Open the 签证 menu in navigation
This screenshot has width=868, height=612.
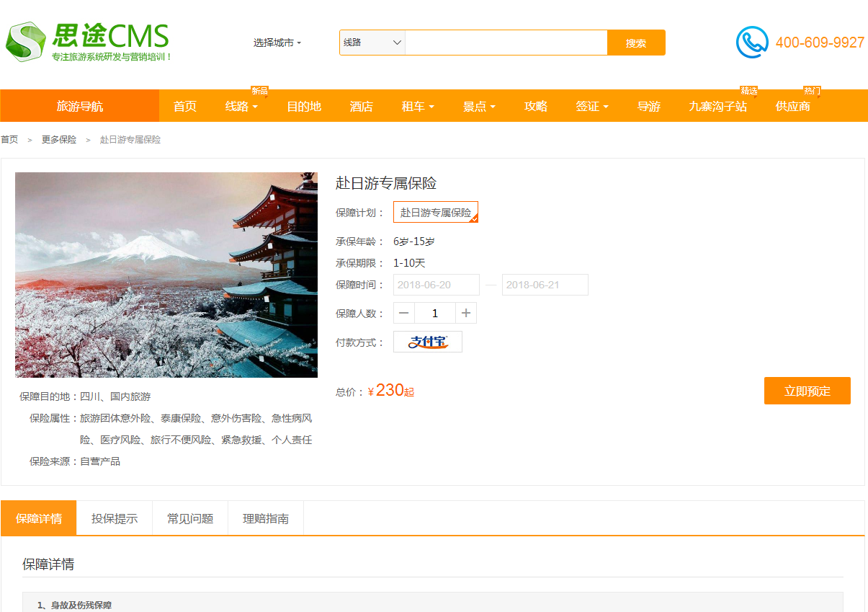(x=592, y=107)
